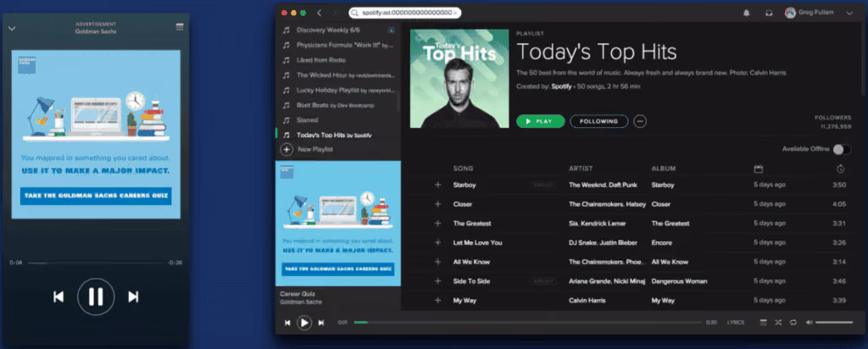Open the headphones devices icon

pos(769,14)
